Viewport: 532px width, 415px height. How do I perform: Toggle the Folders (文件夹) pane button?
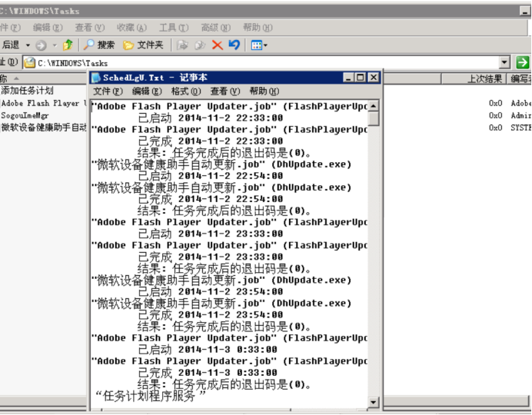[x=143, y=45]
